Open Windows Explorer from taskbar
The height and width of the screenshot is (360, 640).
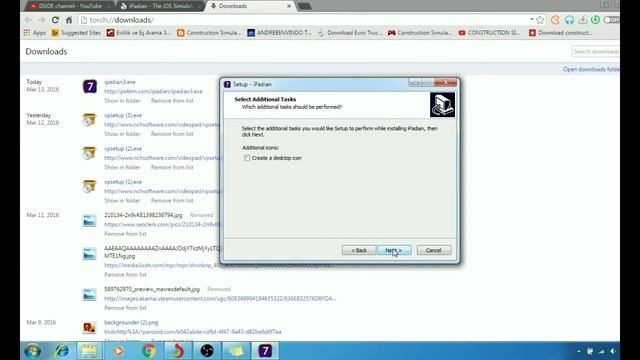pos(89,351)
